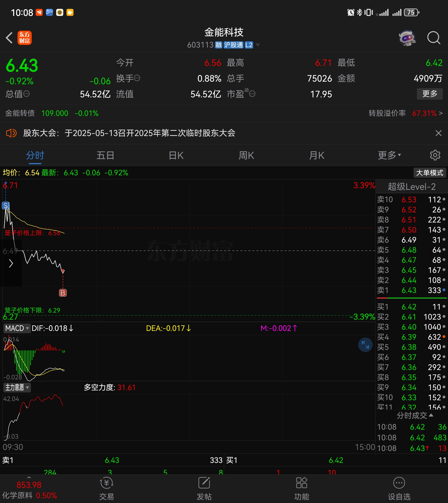Tap the 均价 6.54 label
Screen dimensions: 448x503
[x=21, y=173]
